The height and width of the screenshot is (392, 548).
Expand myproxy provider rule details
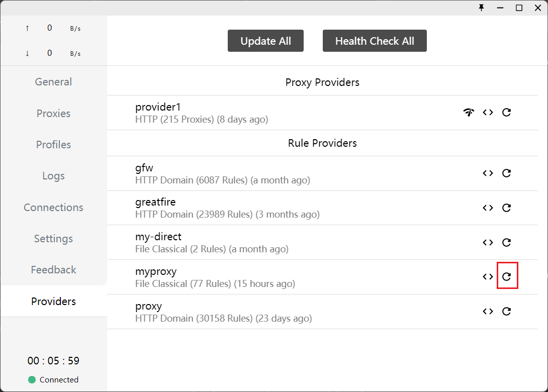487,276
